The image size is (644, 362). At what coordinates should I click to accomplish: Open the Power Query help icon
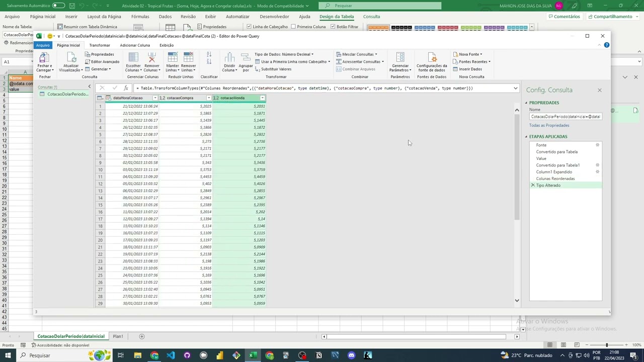click(607, 45)
